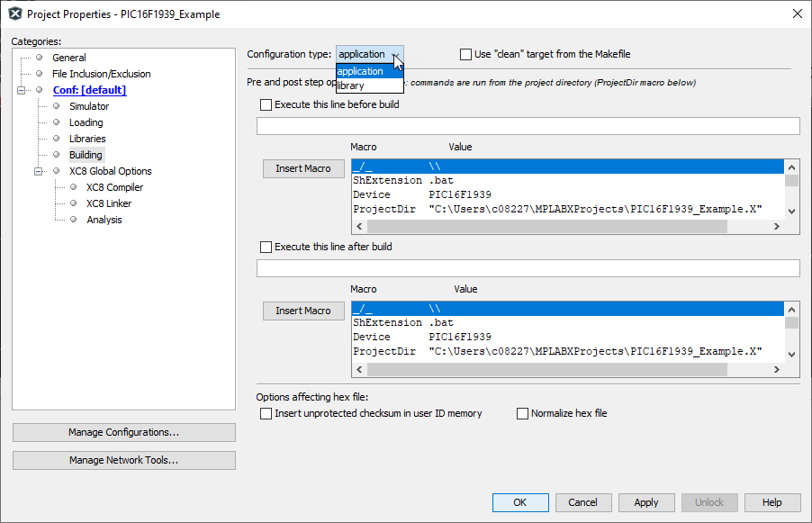
Task: Enable Execute this line after build
Action: (266, 247)
